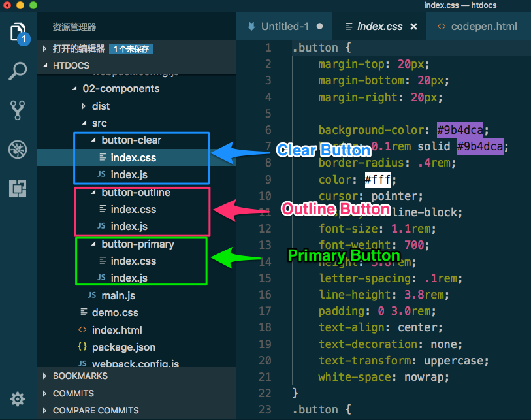The width and height of the screenshot is (531, 420).
Task: Switch to the codepen.html tab
Action: coord(479,26)
